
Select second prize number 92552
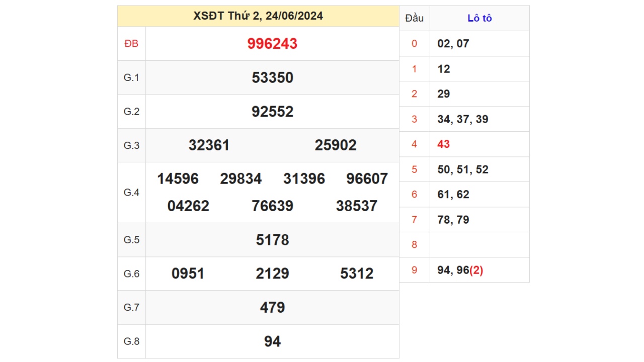coord(272,112)
